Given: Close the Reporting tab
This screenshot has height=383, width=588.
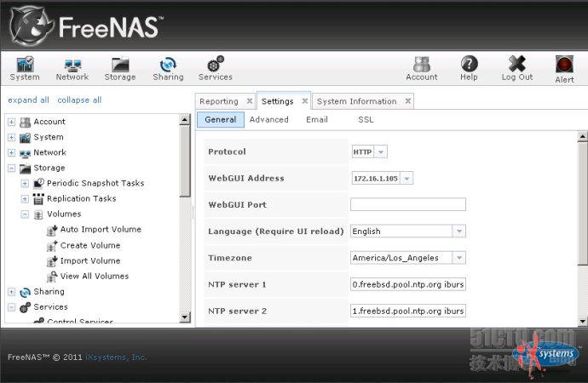Looking at the screenshot, I should point(250,101).
